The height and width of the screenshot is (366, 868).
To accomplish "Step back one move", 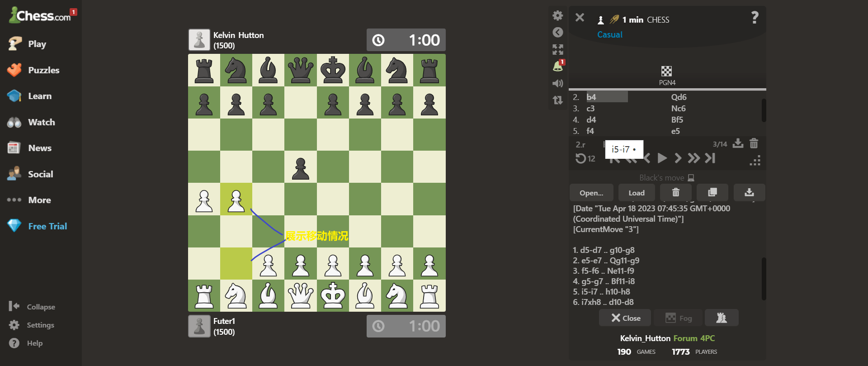I will click(x=647, y=158).
